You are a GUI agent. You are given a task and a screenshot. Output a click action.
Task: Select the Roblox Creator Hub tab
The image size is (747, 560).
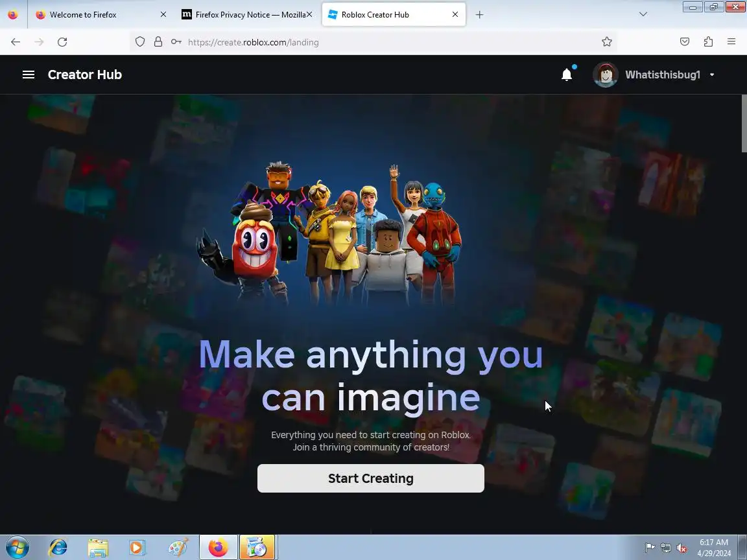click(394, 15)
